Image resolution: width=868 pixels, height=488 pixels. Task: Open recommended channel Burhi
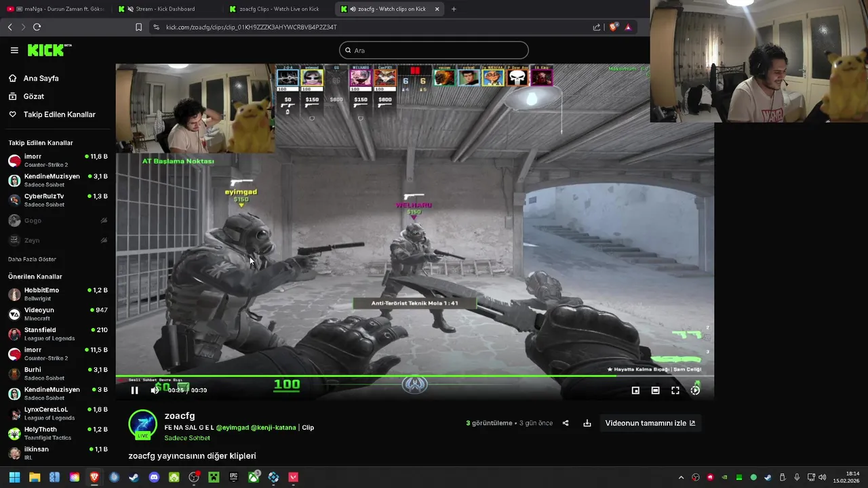pyautogui.click(x=58, y=373)
